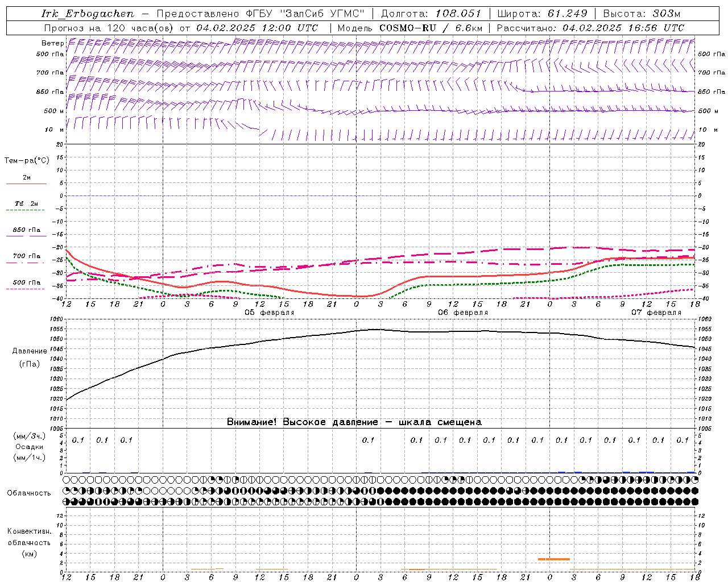Click the long orange convective cloud bar
The image size is (728, 582).
pos(554,559)
